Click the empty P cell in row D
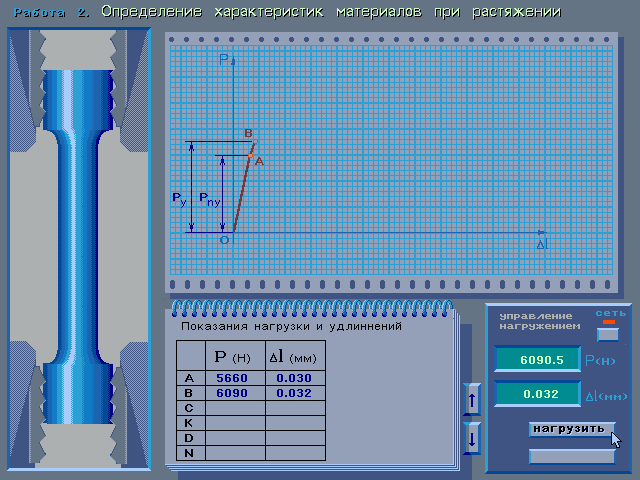This screenshot has width=640, height=480. 236,438
